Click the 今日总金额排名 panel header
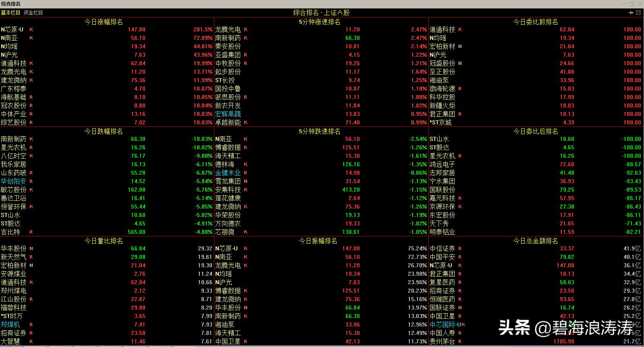This screenshot has height=347, width=644. coord(536,241)
